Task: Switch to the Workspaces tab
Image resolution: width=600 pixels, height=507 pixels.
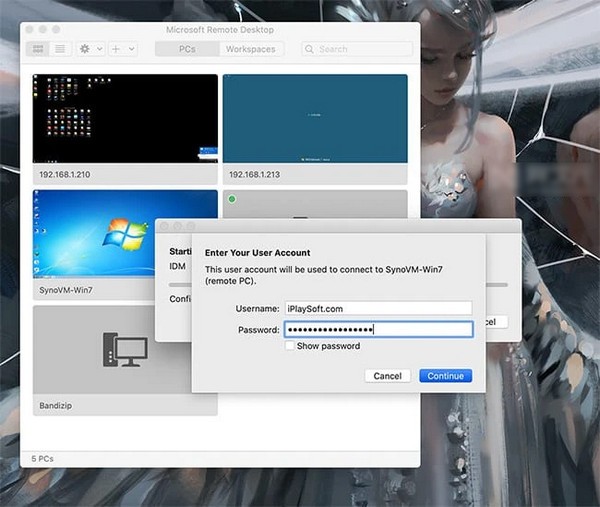Action: pos(250,48)
